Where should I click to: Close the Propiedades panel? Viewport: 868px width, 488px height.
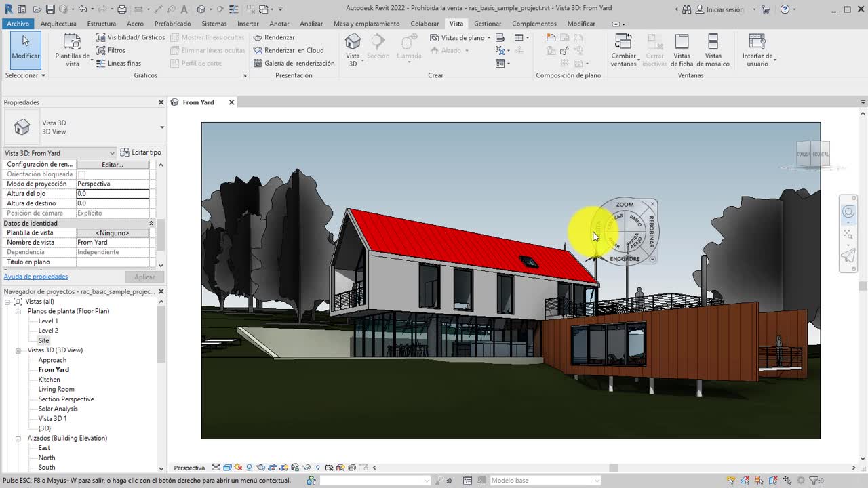coord(161,102)
